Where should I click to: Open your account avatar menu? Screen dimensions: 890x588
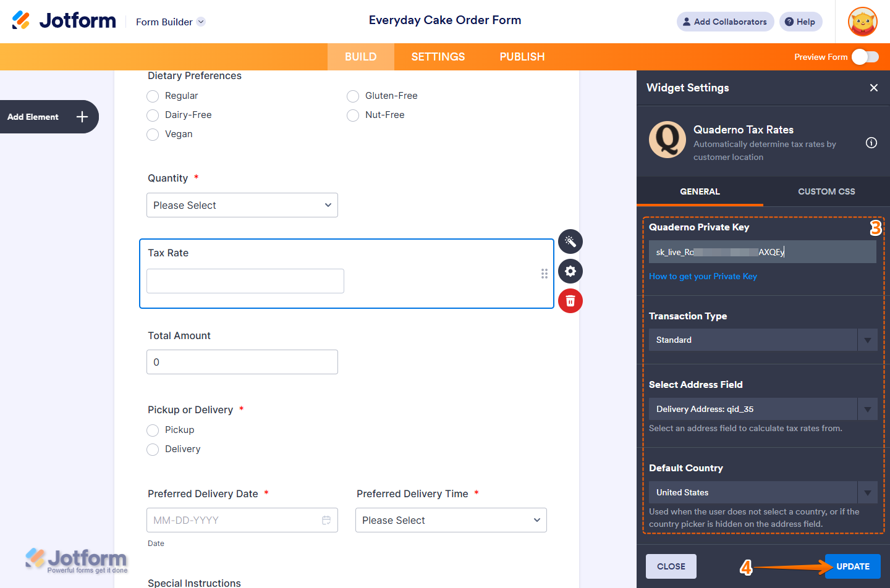click(x=862, y=21)
